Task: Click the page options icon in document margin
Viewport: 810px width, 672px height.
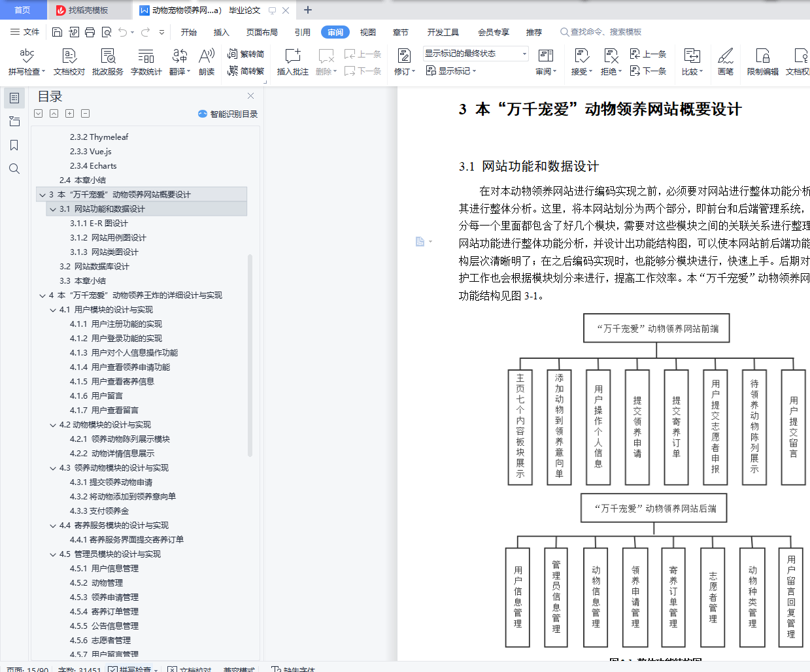Action: (423, 242)
